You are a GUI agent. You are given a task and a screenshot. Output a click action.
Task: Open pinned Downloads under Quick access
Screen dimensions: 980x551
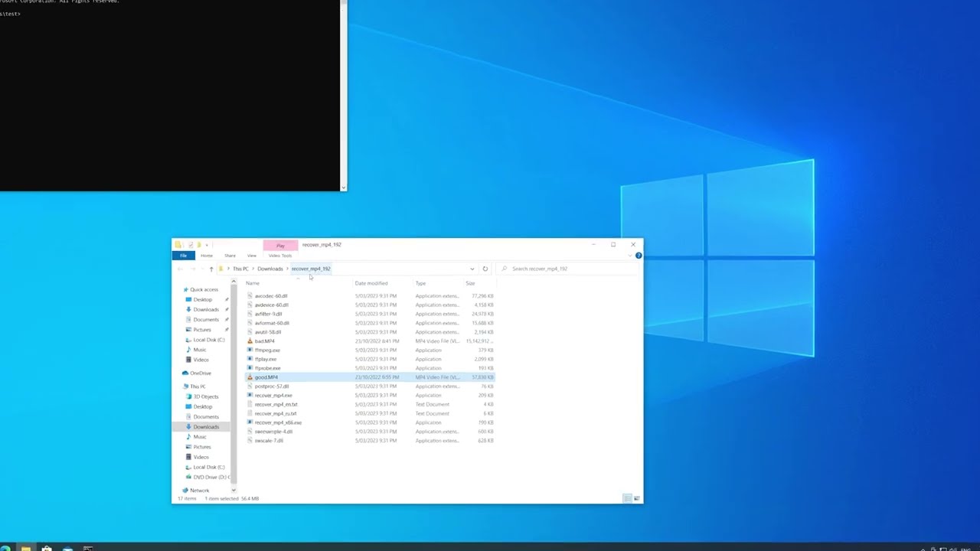(x=206, y=310)
